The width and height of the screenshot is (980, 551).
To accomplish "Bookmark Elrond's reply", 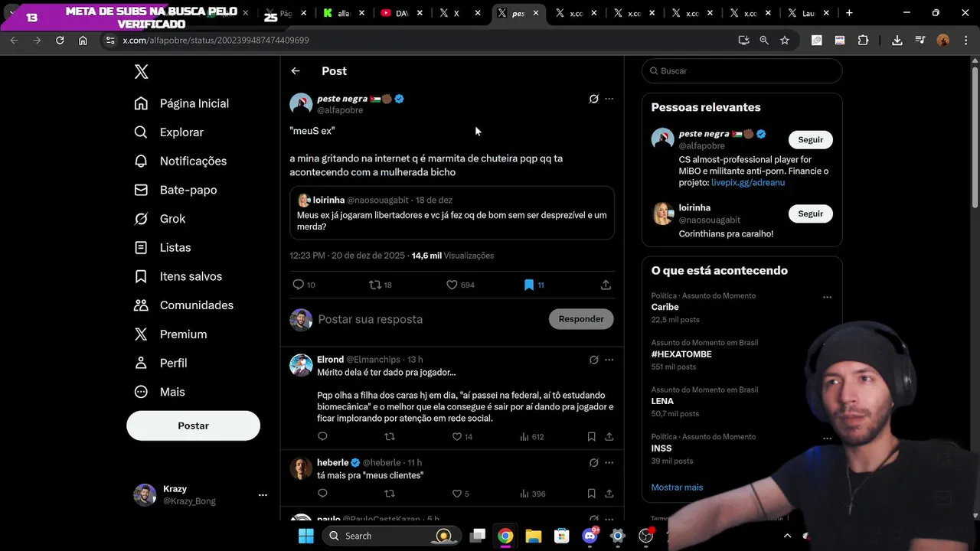I will [x=591, y=437].
